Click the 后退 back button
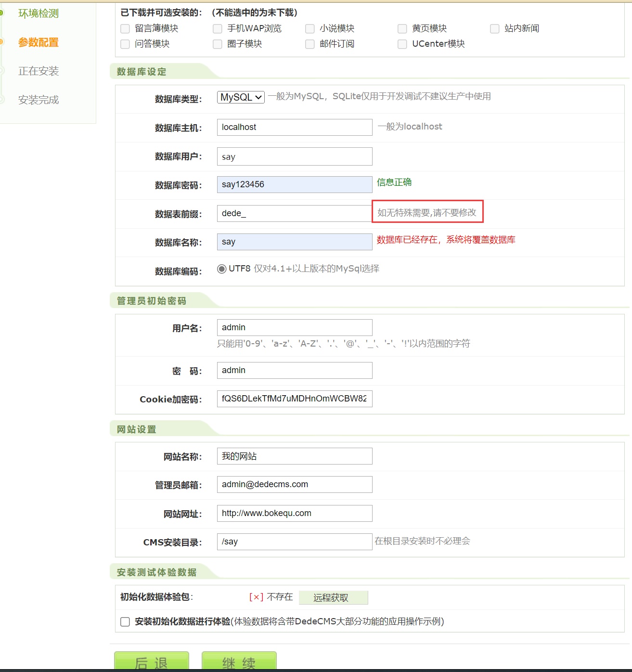This screenshot has height=672, width=632. [x=152, y=661]
